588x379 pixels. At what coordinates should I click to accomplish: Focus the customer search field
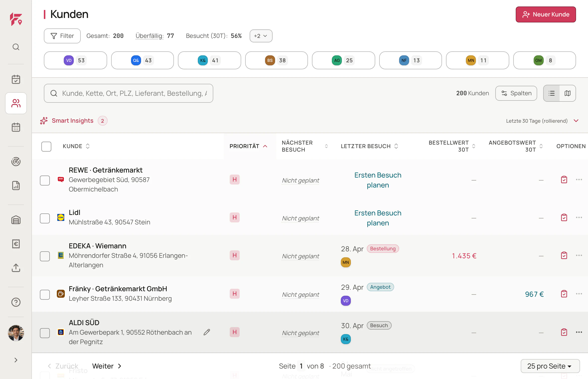tap(129, 93)
